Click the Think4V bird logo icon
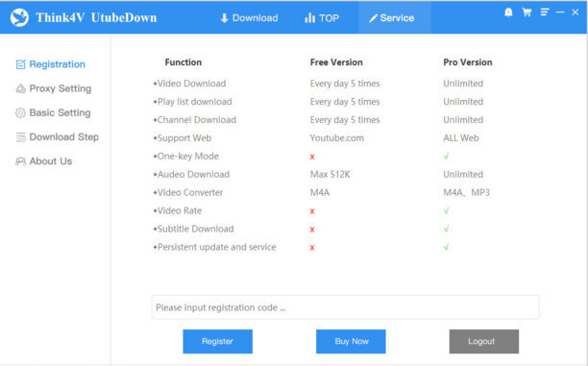Image resolution: width=588 pixels, height=366 pixels. [19, 17]
